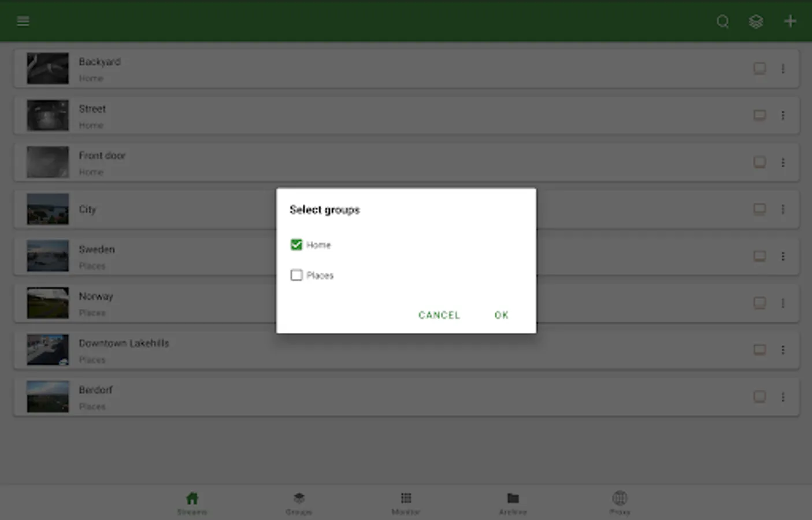This screenshot has width=812, height=520.
Task: Open the layers group filter icon
Action: pos(756,22)
